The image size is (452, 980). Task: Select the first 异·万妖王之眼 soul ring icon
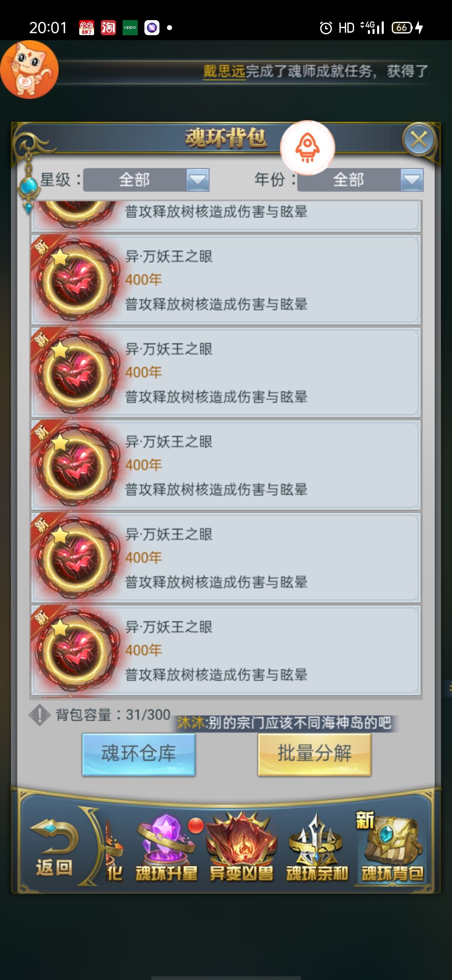[76, 280]
